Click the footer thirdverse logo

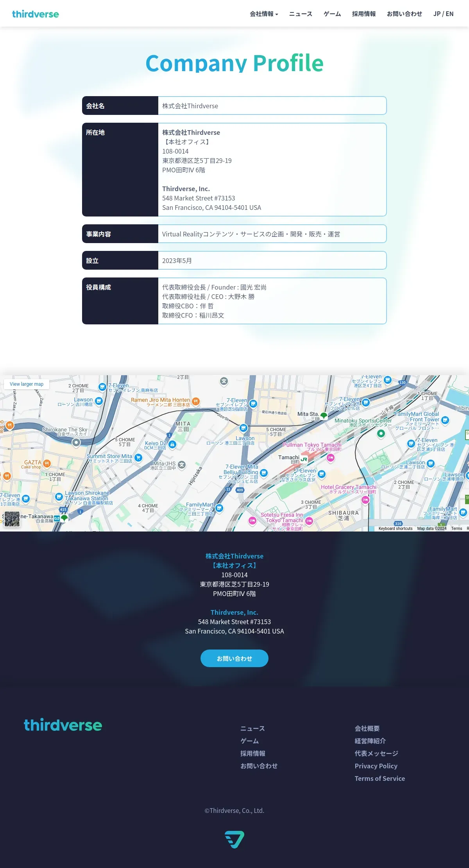tap(63, 725)
